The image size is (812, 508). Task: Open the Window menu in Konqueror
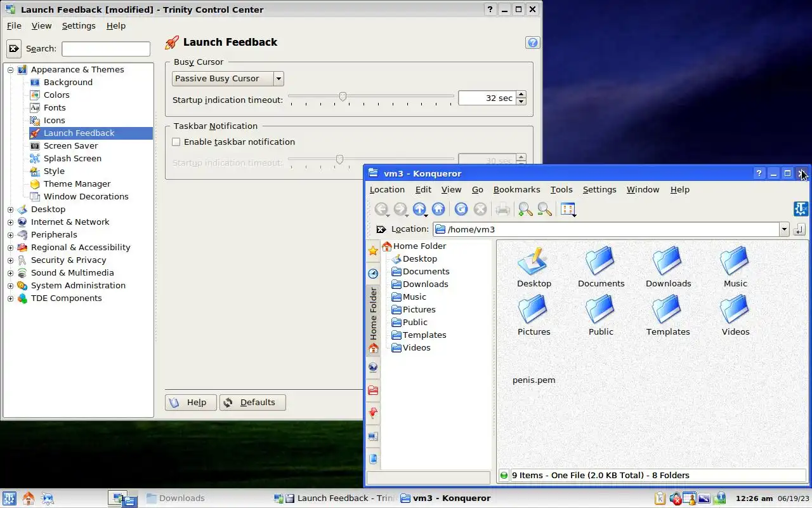tap(643, 190)
